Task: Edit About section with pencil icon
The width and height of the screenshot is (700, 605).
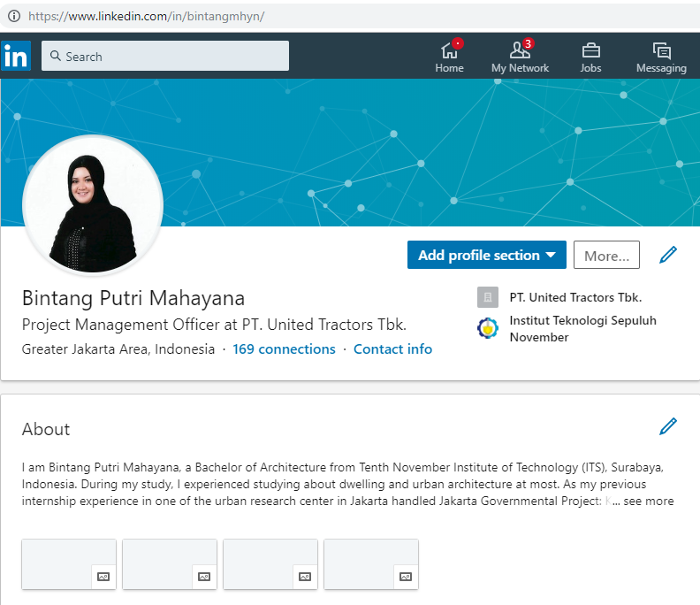Action: point(668,426)
